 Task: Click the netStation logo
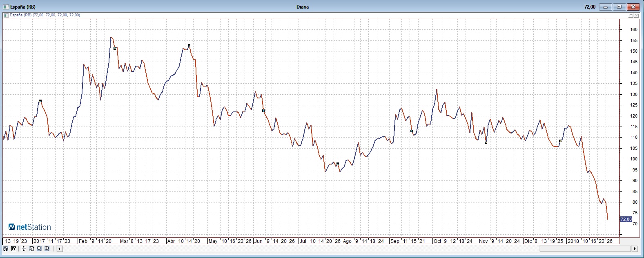pyautogui.click(x=30, y=227)
